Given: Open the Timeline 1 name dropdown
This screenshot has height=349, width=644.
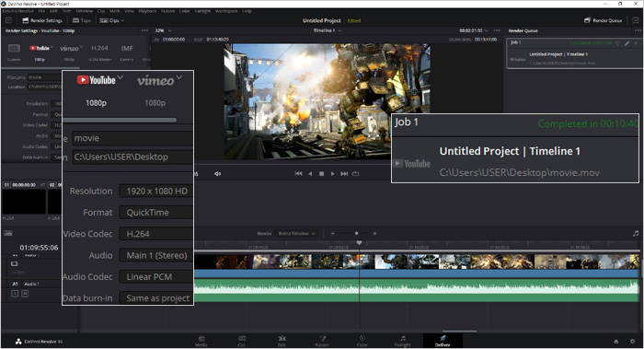Looking at the screenshot, I should [x=328, y=30].
